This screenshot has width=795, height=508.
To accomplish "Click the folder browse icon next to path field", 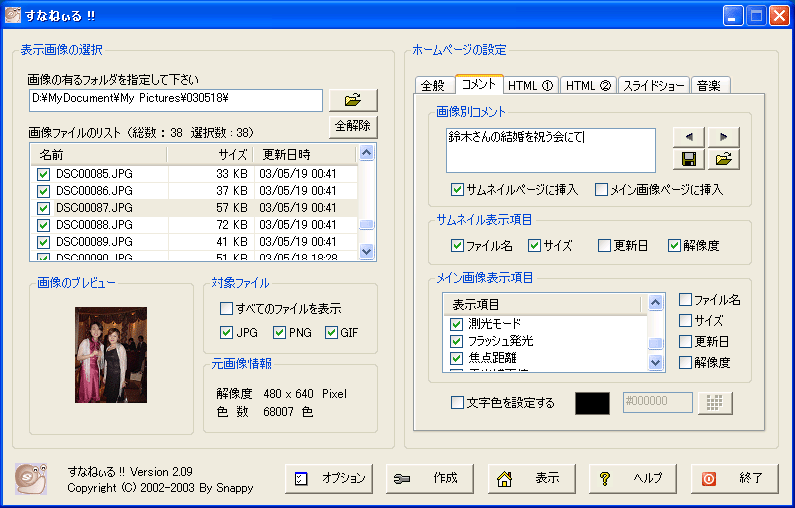I will point(353,100).
